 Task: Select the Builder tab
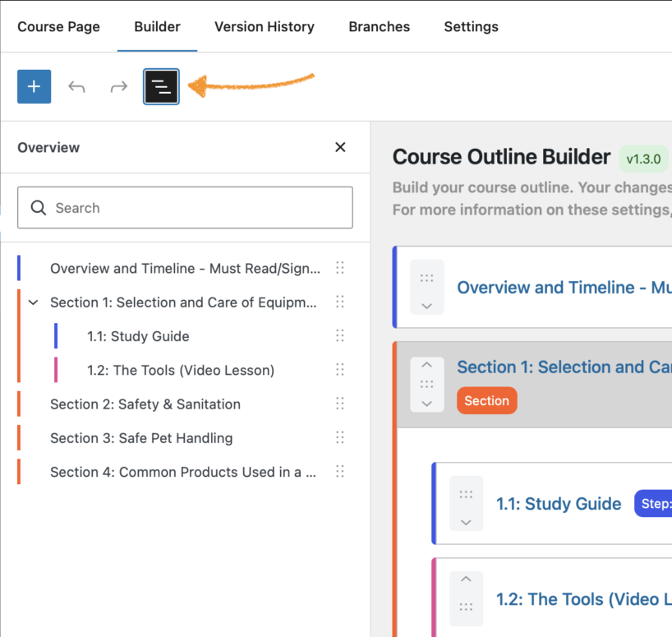tap(157, 26)
